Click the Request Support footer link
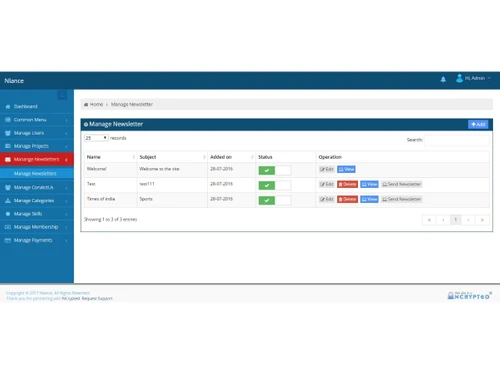This screenshot has width=500, height=375. (x=97, y=298)
